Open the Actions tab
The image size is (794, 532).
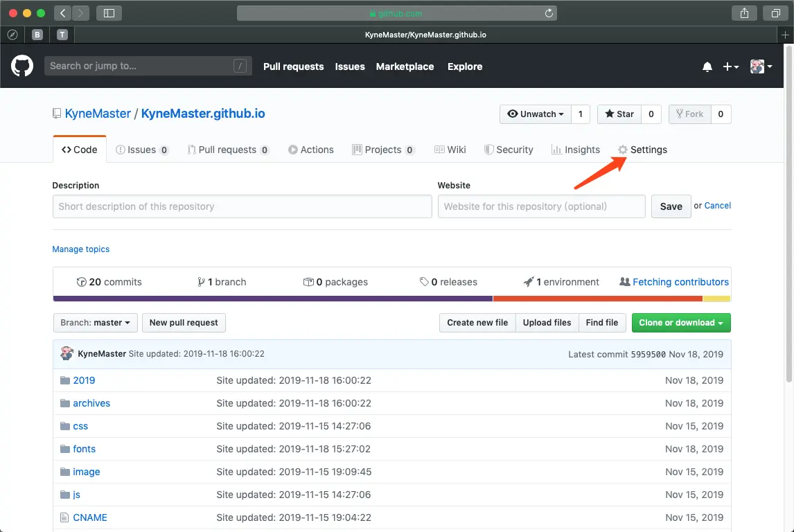click(311, 150)
